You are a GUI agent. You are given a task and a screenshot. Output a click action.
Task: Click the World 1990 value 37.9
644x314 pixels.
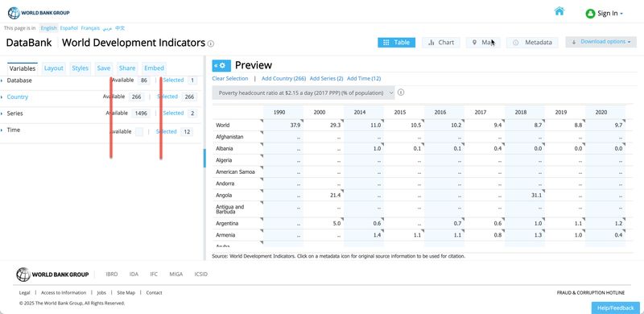pyautogui.click(x=295, y=126)
